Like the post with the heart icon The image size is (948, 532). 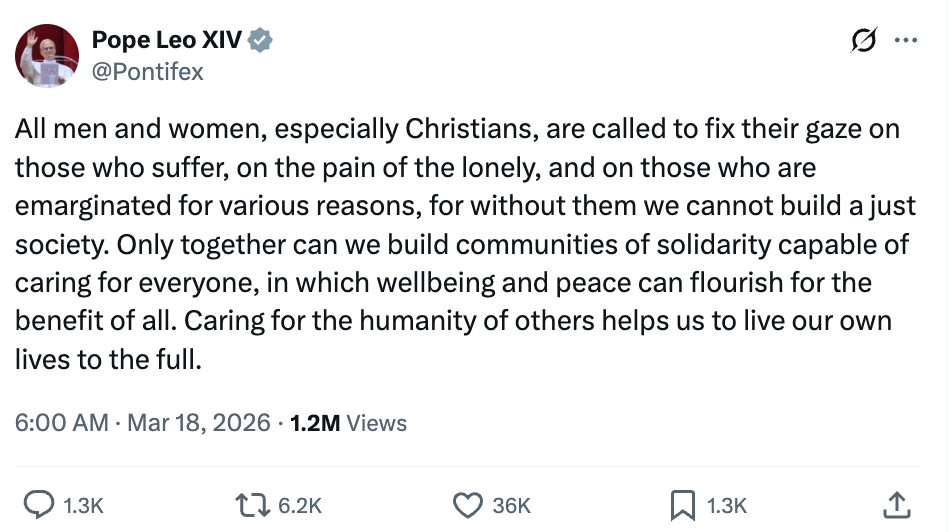click(x=468, y=505)
